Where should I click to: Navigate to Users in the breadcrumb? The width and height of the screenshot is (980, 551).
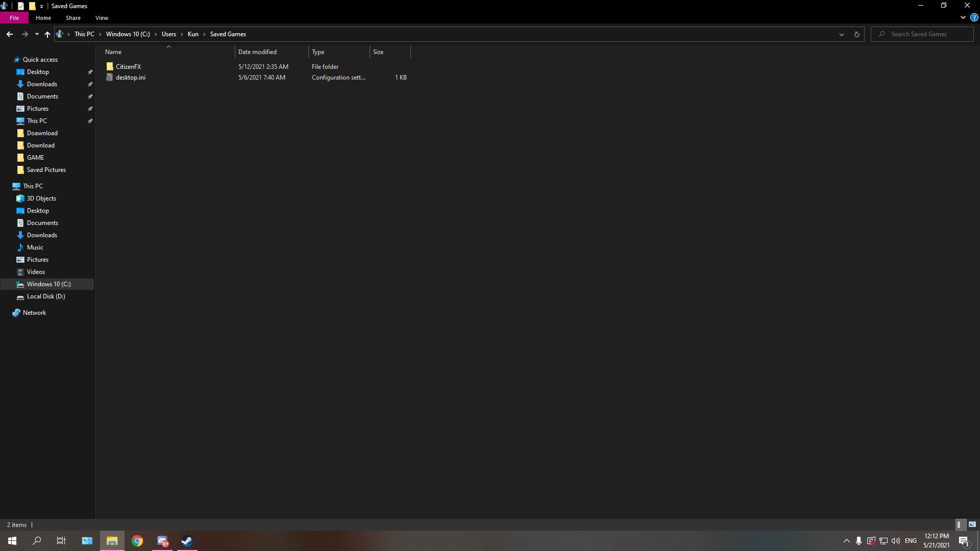tap(168, 34)
